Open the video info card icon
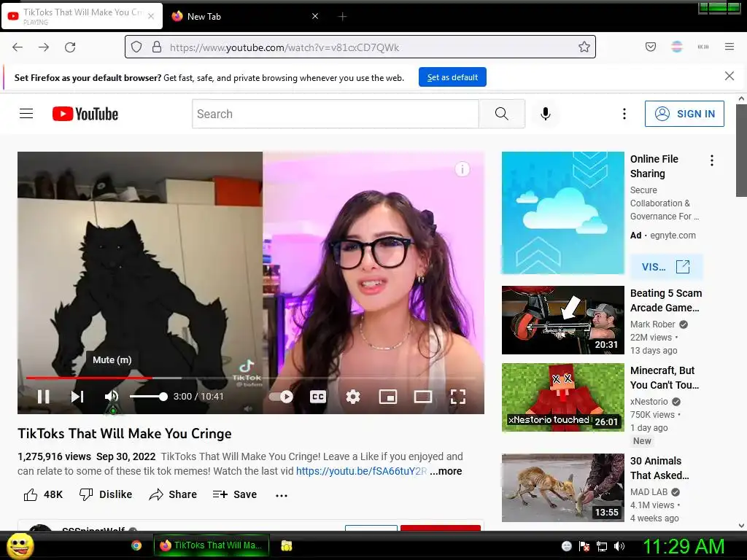The image size is (747, 560). coord(462,169)
